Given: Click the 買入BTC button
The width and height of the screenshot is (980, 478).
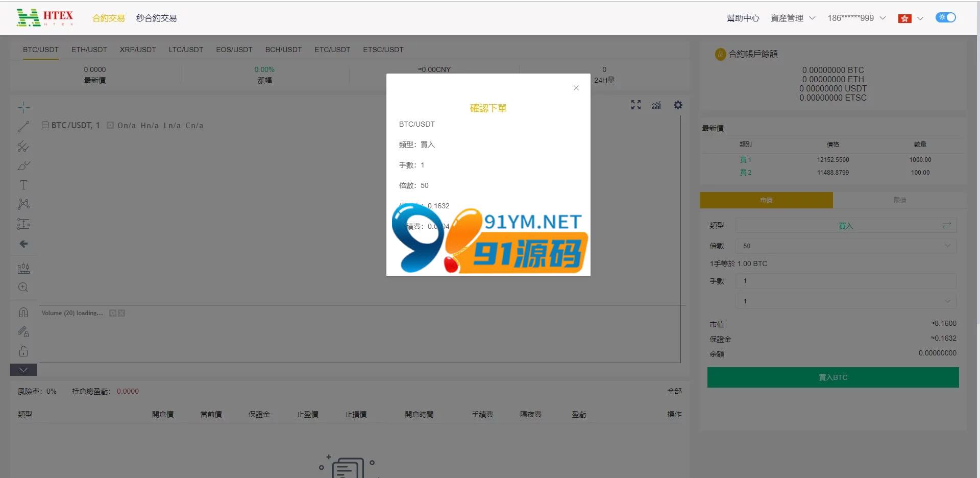Looking at the screenshot, I should [x=833, y=377].
